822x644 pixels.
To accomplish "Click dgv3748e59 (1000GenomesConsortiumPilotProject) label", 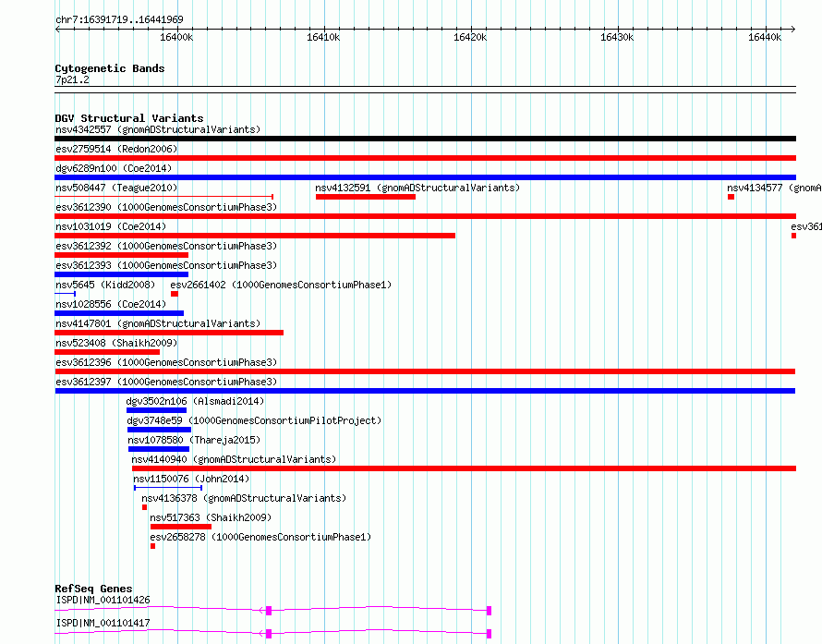I will tap(254, 420).
